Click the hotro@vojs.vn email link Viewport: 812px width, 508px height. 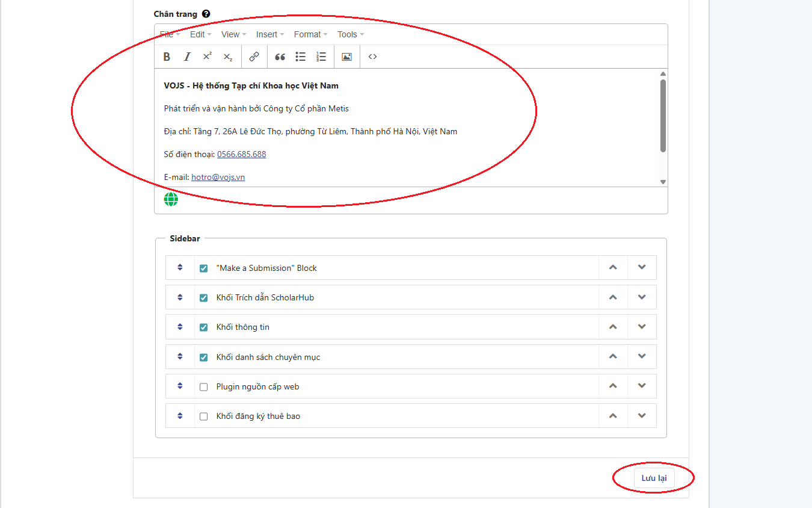click(218, 177)
